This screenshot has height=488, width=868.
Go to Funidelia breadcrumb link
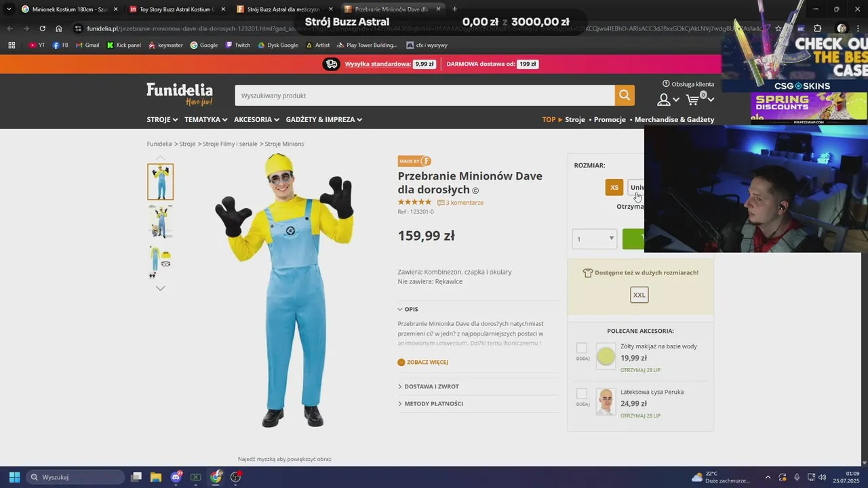pyautogui.click(x=159, y=144)
